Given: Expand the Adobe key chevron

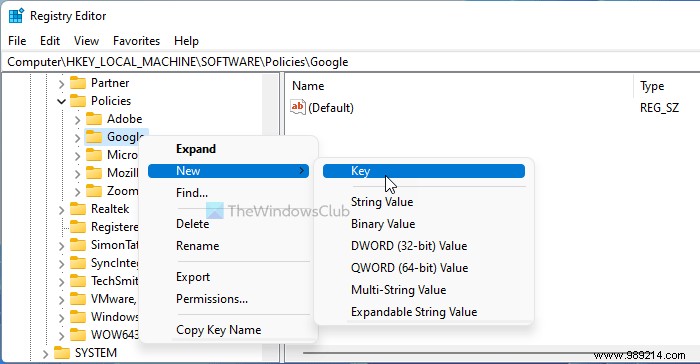Looking at the screenshot, I should (x=77, y=120).
